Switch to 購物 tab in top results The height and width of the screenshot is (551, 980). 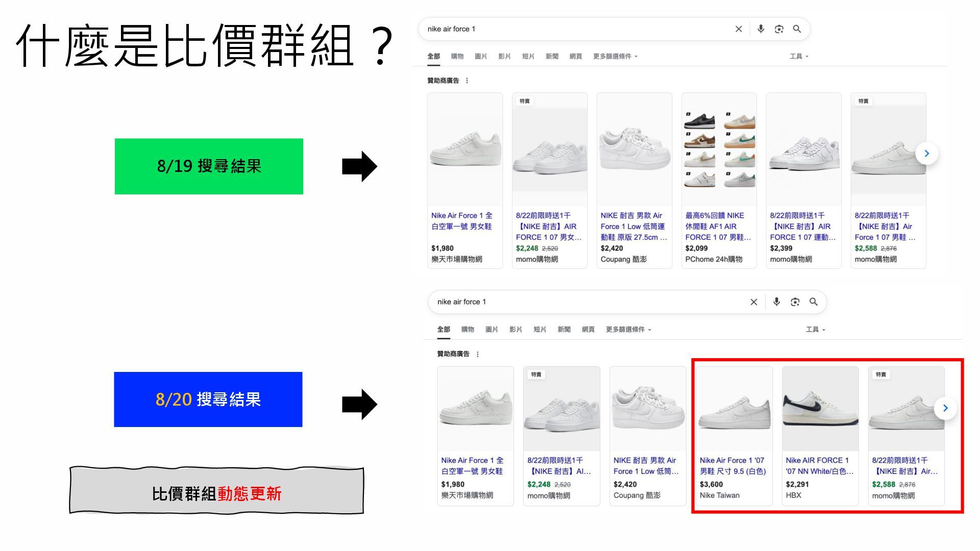[x=457, y=57]
